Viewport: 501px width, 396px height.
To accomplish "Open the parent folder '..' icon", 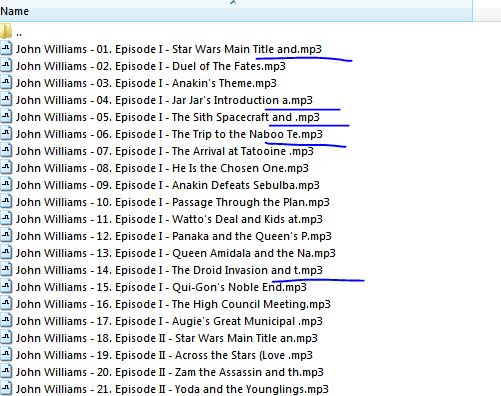I will click(6, 31).
